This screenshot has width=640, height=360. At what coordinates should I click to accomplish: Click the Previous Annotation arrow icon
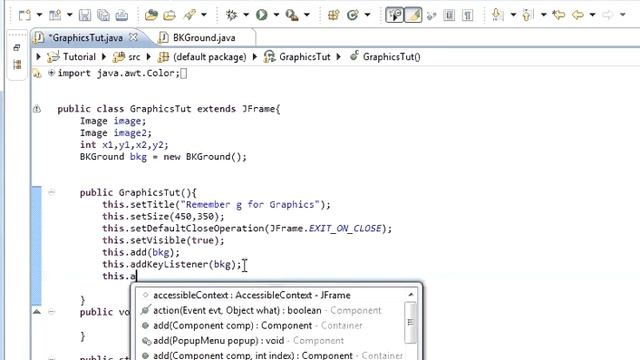click(527, 15)
